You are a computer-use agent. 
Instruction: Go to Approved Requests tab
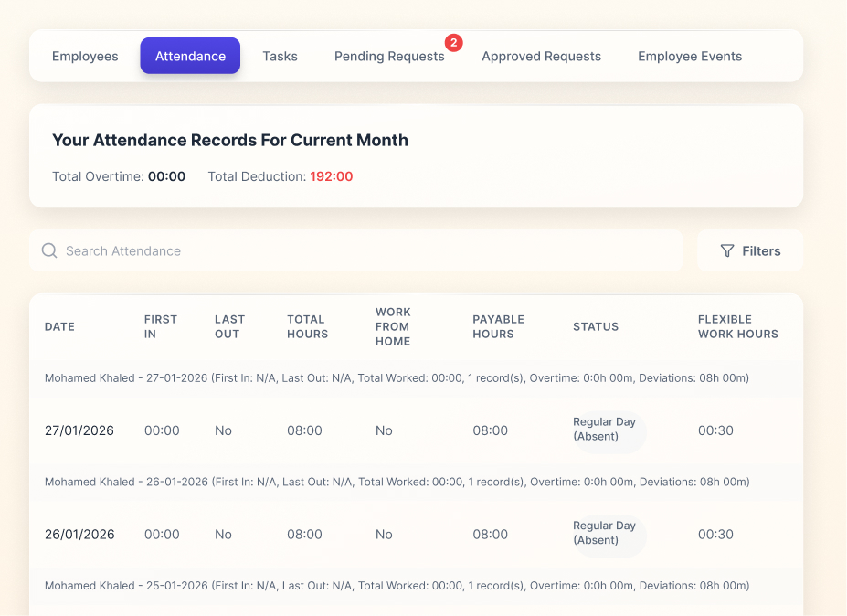click(x=541, y=56)
